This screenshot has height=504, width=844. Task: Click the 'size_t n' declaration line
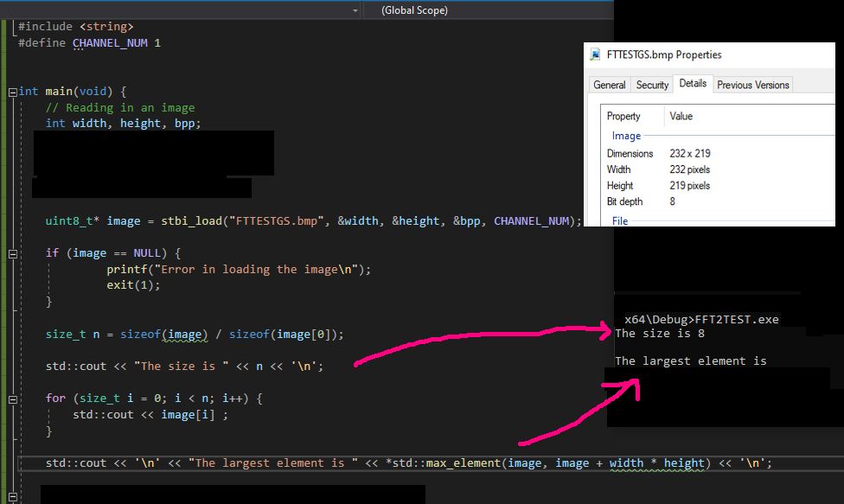195,334
